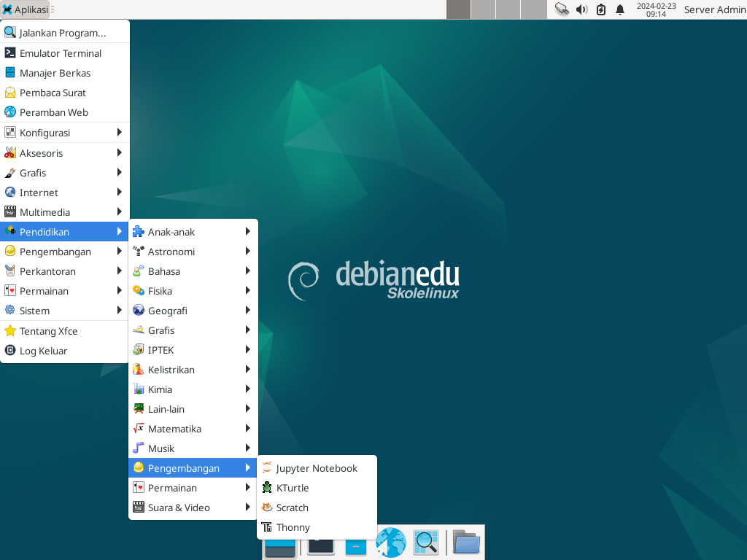Click the Kelistrikan icon
Screen dimensions: 747x560
click(139, 370)
